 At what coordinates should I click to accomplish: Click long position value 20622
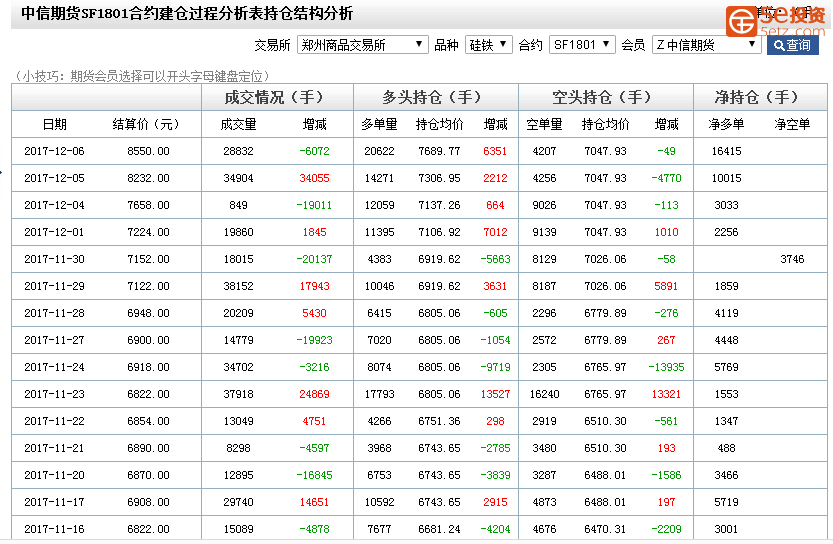379,151
